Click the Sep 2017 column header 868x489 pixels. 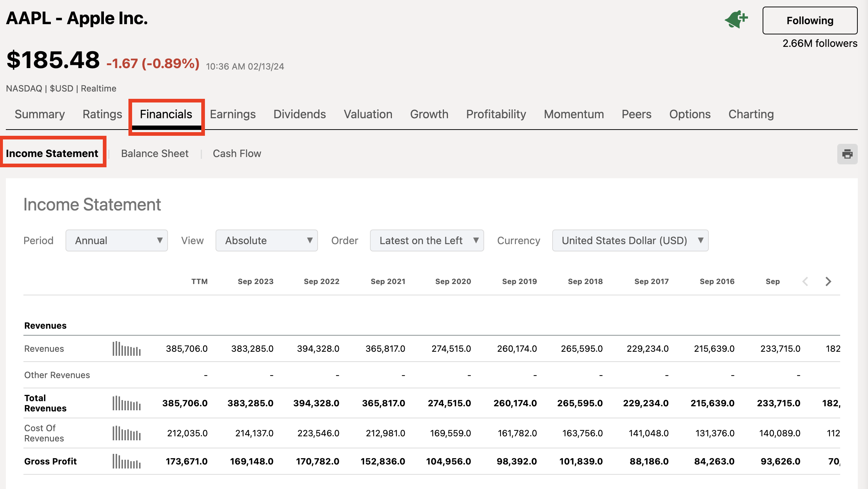pos(651,281)
